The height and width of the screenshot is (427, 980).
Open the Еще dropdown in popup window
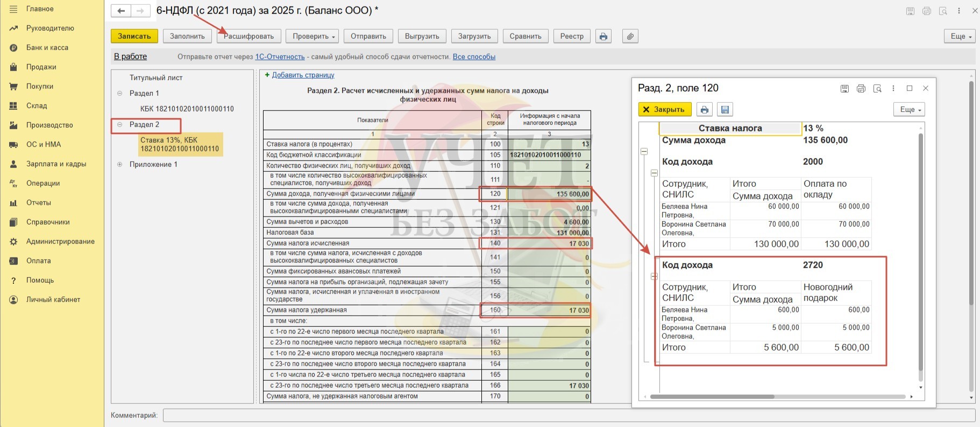click(910, 109)
